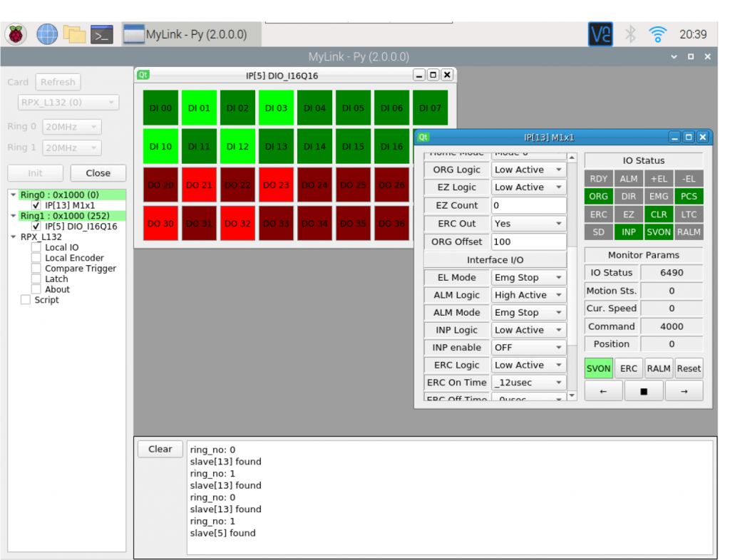Click the stop square motion button
730x560 pixels.
[644, 391]
